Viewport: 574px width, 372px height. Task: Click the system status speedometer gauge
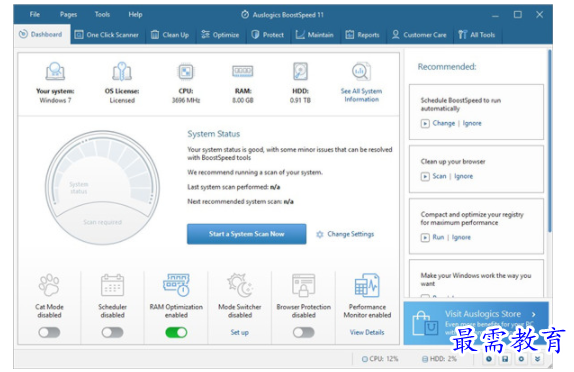click(102, 187)
